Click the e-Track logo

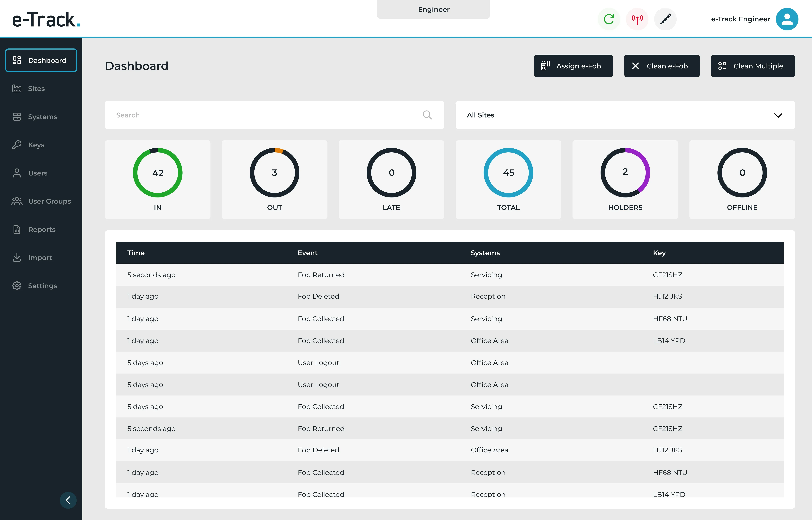click(46, 19)
